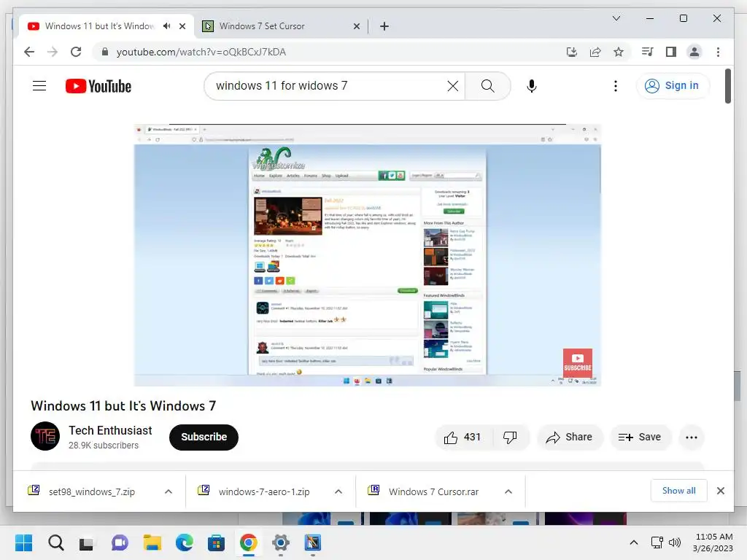
Task: Subscribe to Tech Enthusiast
Action: pos(204,437)
